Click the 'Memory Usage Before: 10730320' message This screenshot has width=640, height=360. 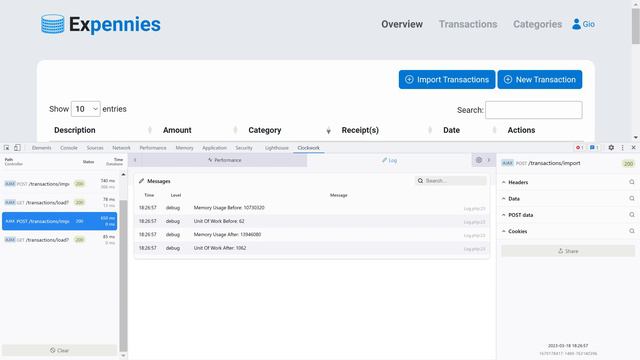pos(229,208)
